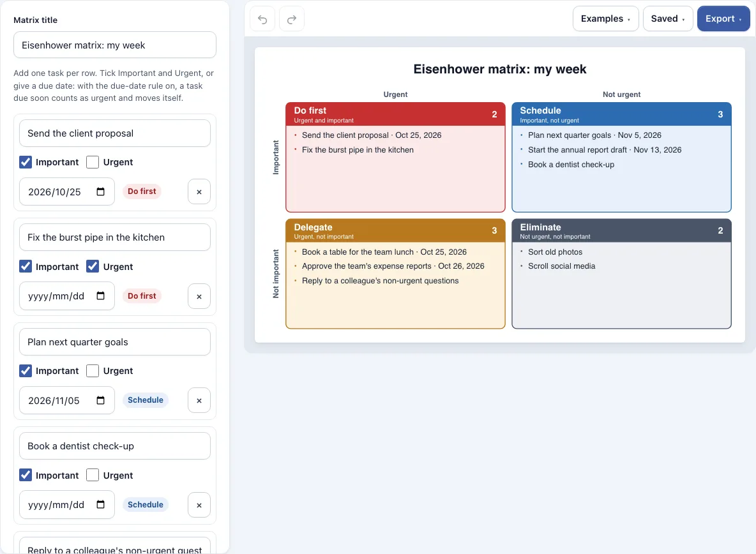The image size is (756, 554).
Task: Select Start the annual report draft item
Action: [x=605, y=150]
